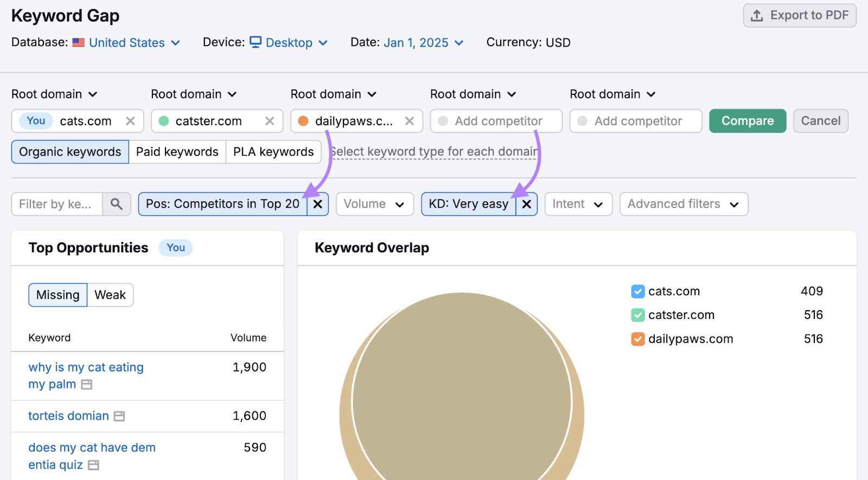Screen dimensions: 868x480
Task: Switch to Paid keywords tab
Action: pyautogui.click(x=177, y=152)
